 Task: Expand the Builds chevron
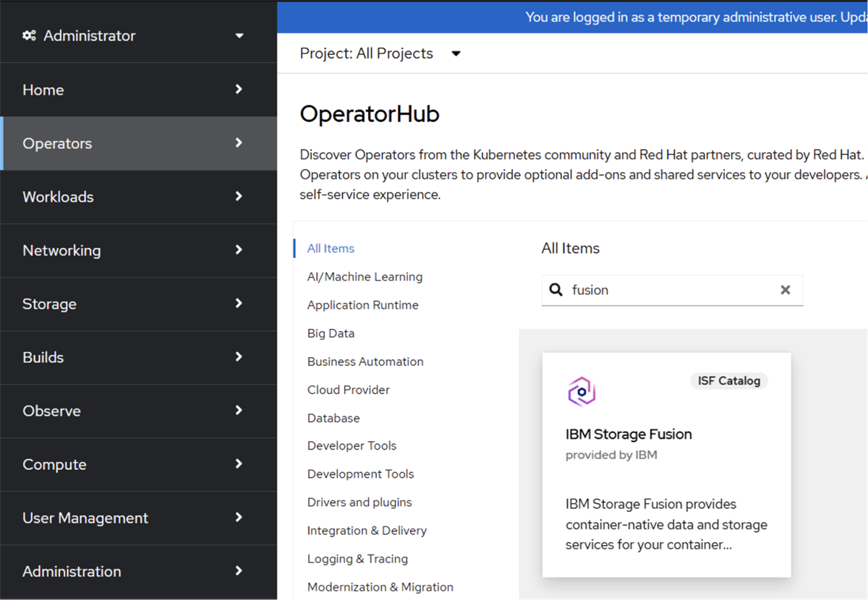point(239,356)
